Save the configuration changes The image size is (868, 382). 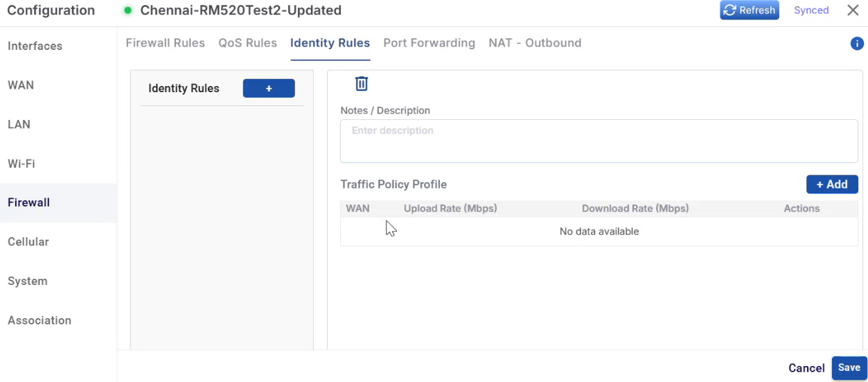(x=849, y=368)
